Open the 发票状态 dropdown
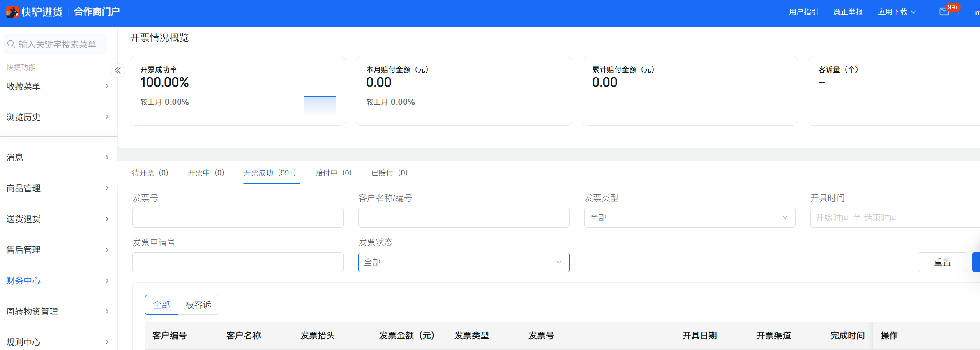Viewport: 980px width, 350px height. [x=464, y=262]
